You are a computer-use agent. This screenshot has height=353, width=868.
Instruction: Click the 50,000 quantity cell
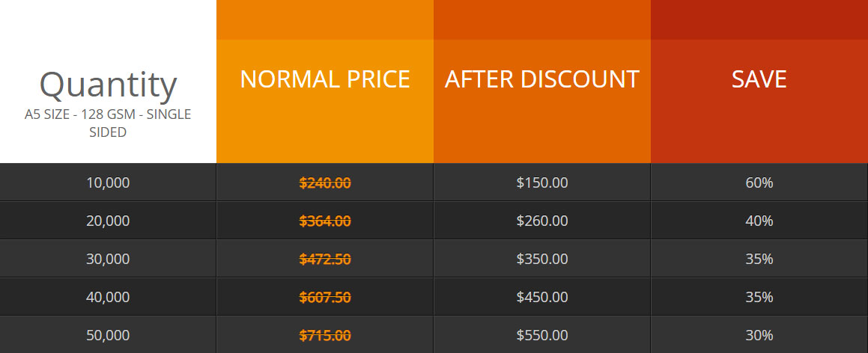(x=108, y=335)
